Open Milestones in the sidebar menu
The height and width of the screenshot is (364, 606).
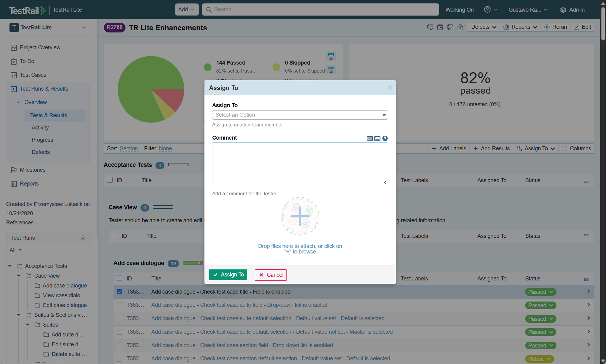tap(32, 170)
